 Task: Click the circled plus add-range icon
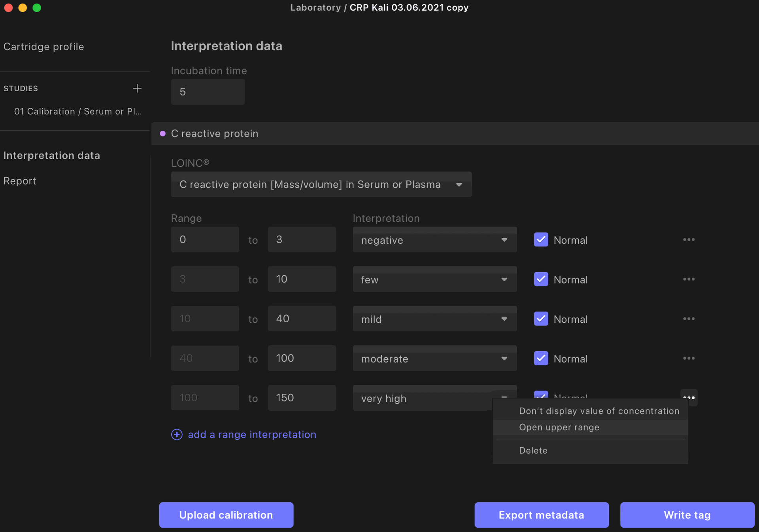tap(177, 434)
